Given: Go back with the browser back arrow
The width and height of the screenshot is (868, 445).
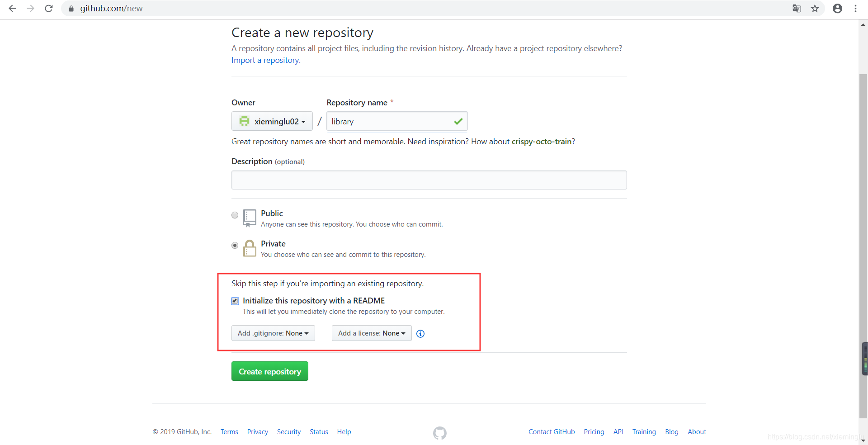Looking at the screenshot, I should (x=12, y=9).
